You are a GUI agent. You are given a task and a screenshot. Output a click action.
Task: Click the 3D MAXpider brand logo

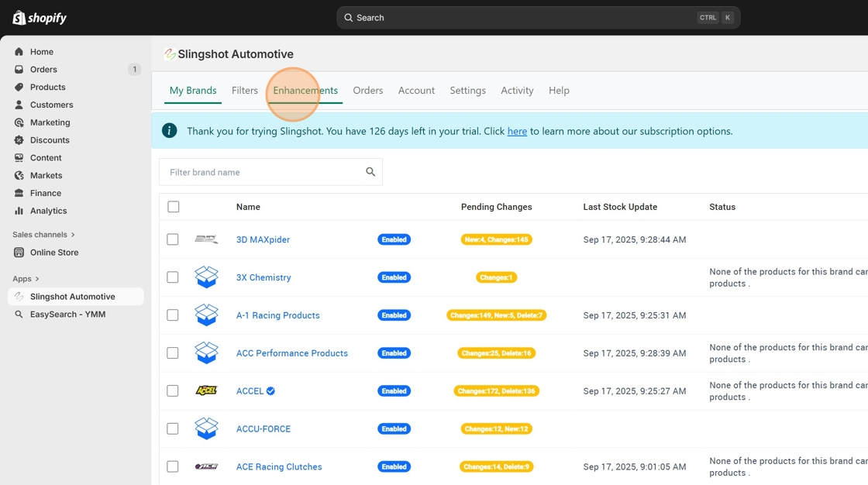tap(206, 239)
